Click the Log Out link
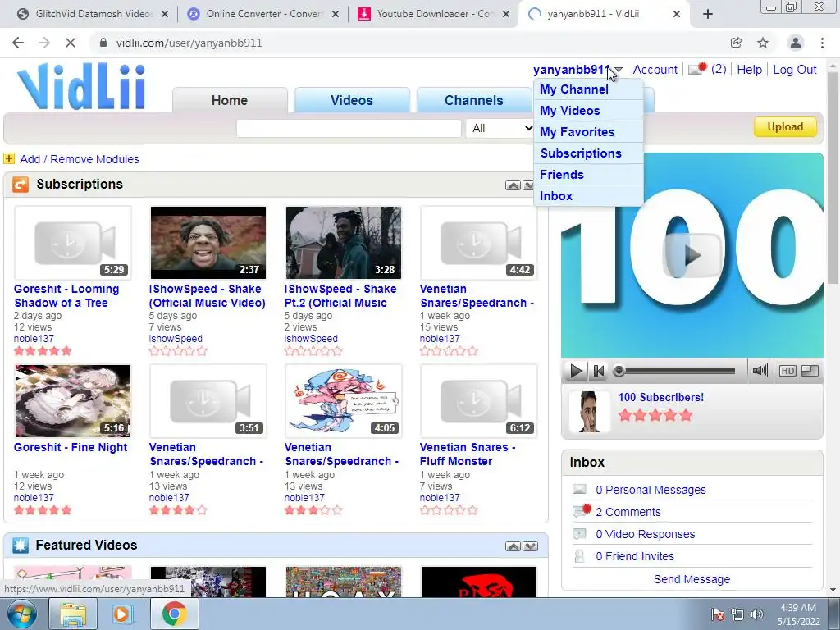 click(x=794, y=70)
